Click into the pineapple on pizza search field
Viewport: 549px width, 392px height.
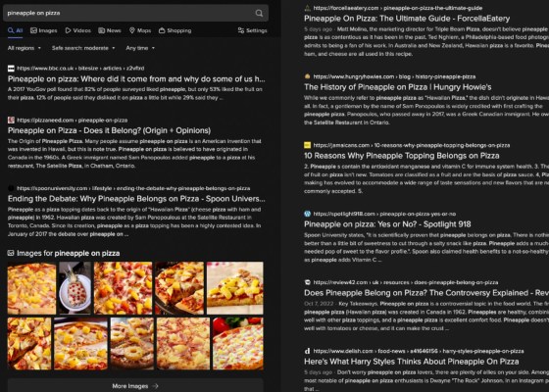coord(129,13)
